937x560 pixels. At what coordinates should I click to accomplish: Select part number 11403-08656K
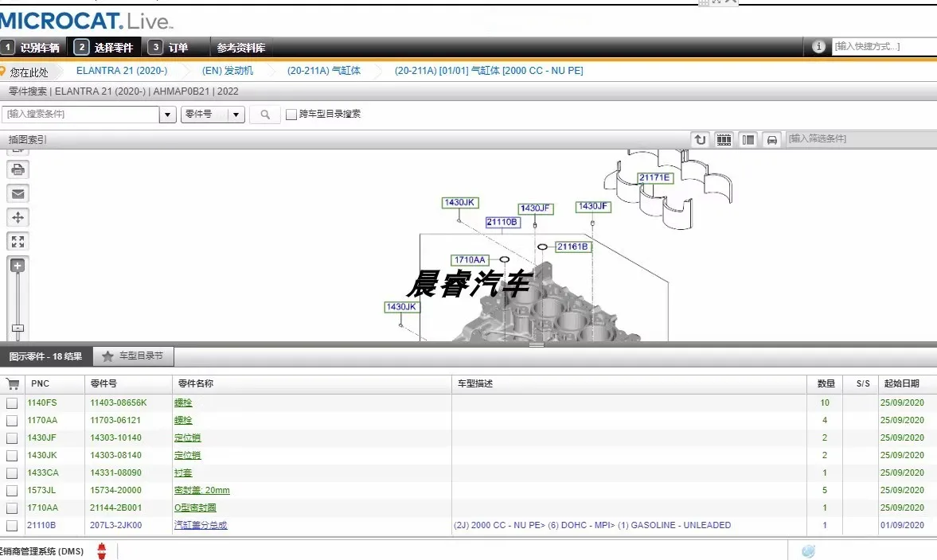[119, 403]
